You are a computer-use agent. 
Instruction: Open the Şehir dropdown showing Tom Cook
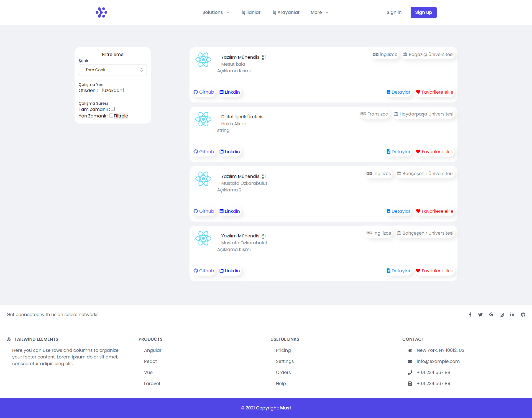coord(112,70)
